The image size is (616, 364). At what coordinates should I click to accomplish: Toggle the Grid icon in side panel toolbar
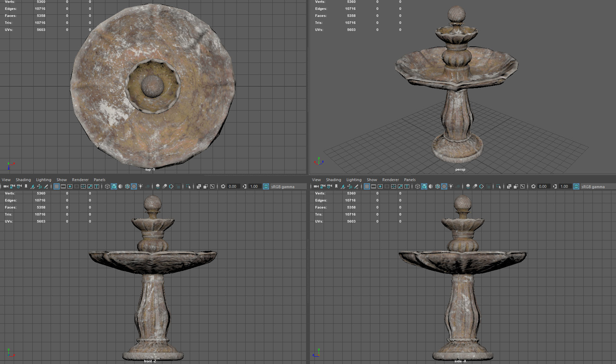tap(367, 186)
